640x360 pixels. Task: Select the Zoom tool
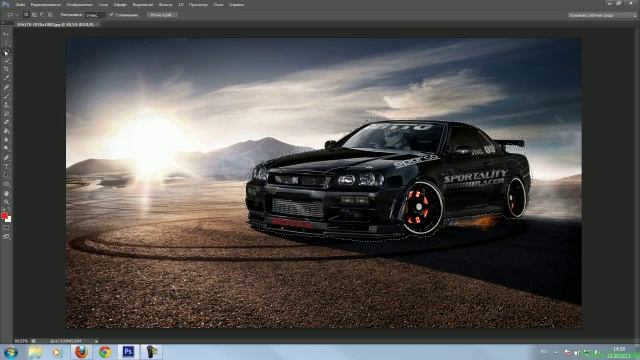point(6,202)
